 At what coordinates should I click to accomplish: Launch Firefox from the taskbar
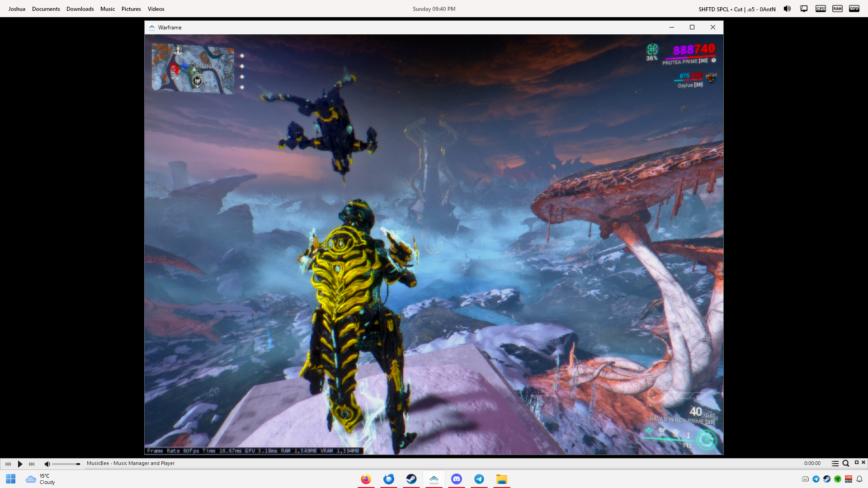(366, 479)
